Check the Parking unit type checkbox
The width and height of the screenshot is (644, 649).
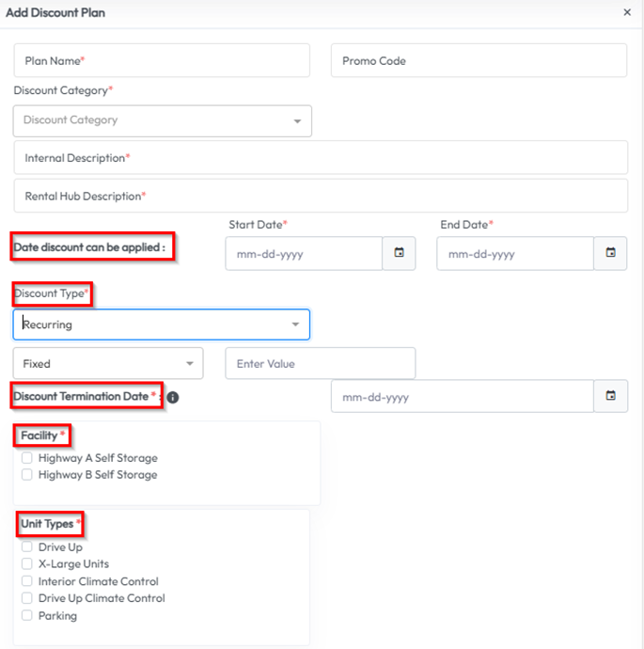click(27, 616)
